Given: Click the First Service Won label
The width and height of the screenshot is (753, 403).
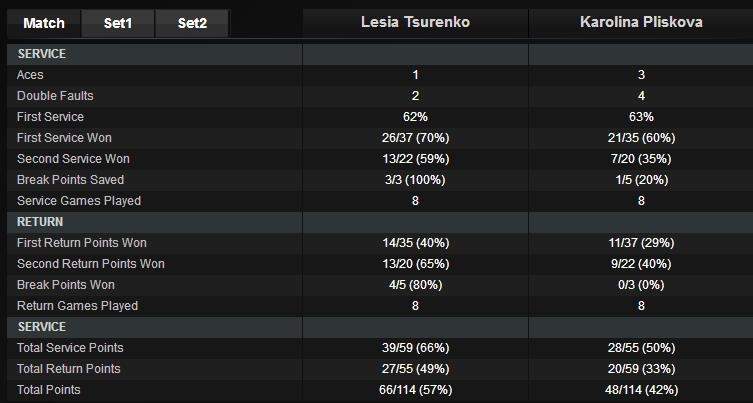Looking at the screenshot, I should [64, 138].
